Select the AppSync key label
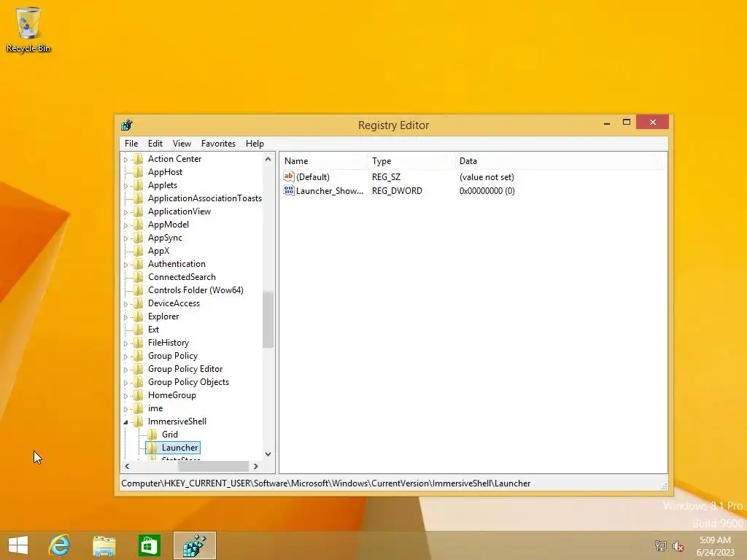The width and height of the screenshot is (747, 560). tap(165, 238)
